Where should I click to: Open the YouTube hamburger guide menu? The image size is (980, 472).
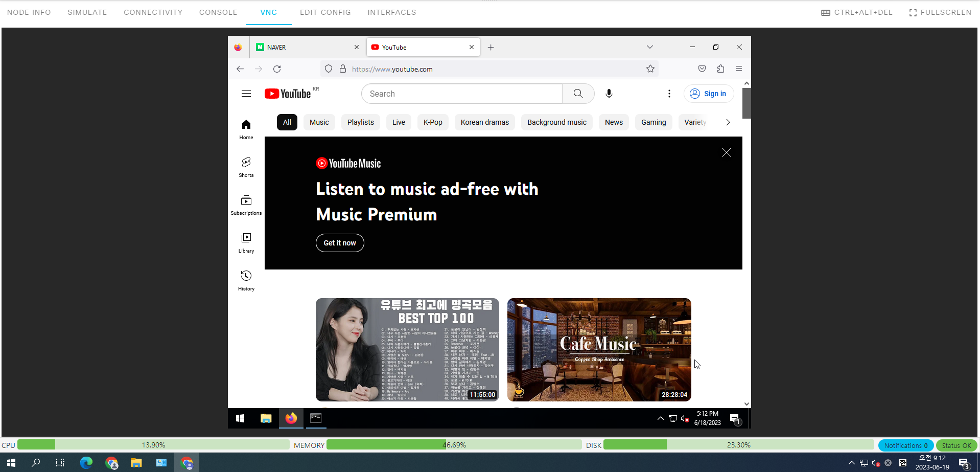[x=246, y=94]
